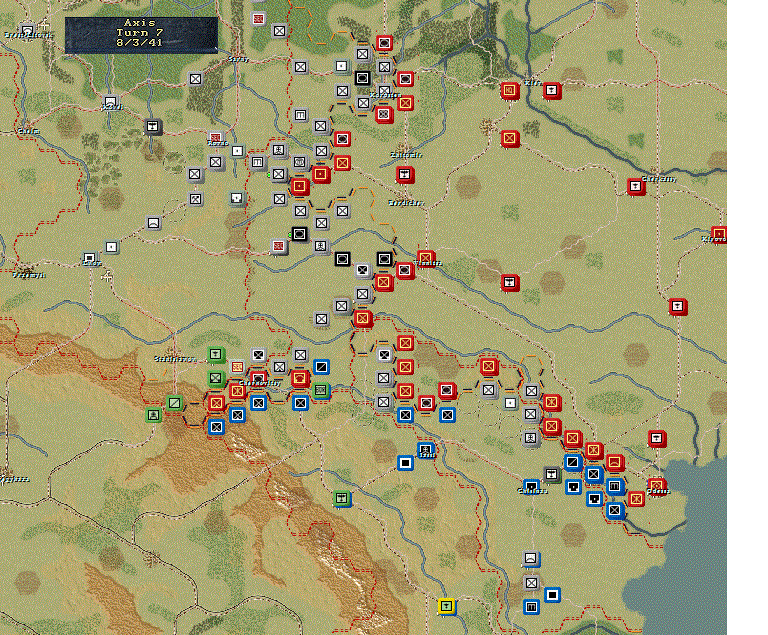Select the red infantry unit on Vinnitsa

coord(425,258)
